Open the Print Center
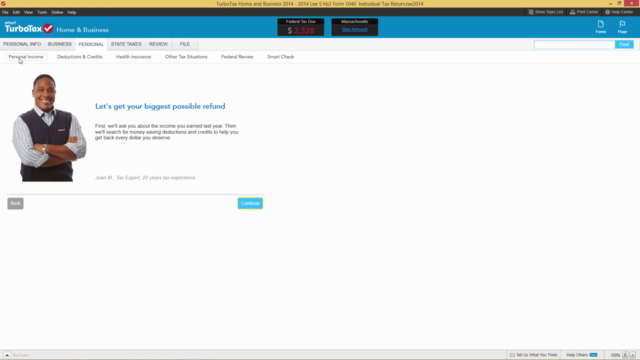 coord(584,12)
